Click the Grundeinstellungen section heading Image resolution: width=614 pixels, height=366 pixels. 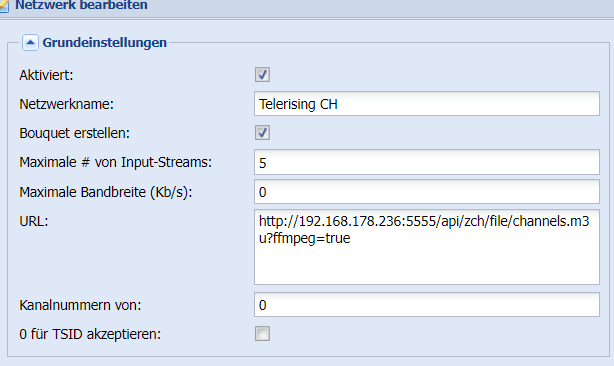(x=105, y=42)
